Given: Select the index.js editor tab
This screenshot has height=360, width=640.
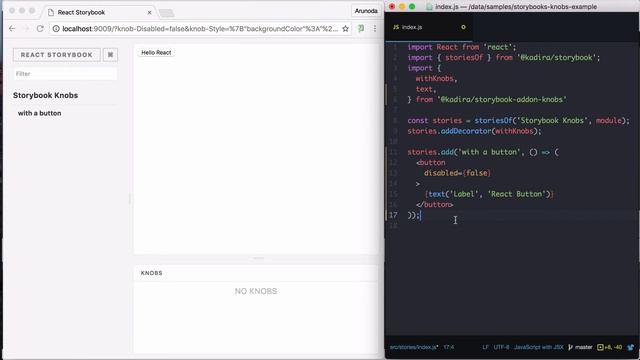Looking at the screenshot, I should tap(429, 27).
